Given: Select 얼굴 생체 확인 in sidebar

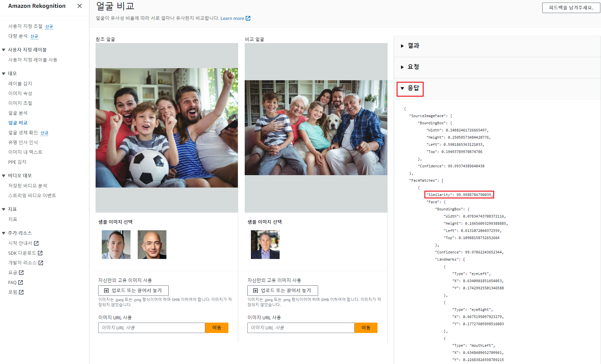Looking at the screenshot, I should 23,132.
